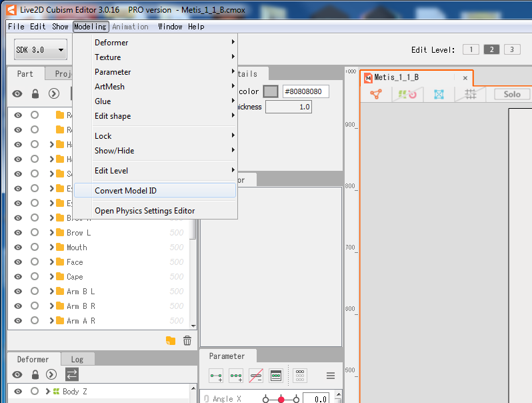The image size is (532, 403).
Task: Select the mesh edit tool in canvas toolbar
Action: [376, 94]
